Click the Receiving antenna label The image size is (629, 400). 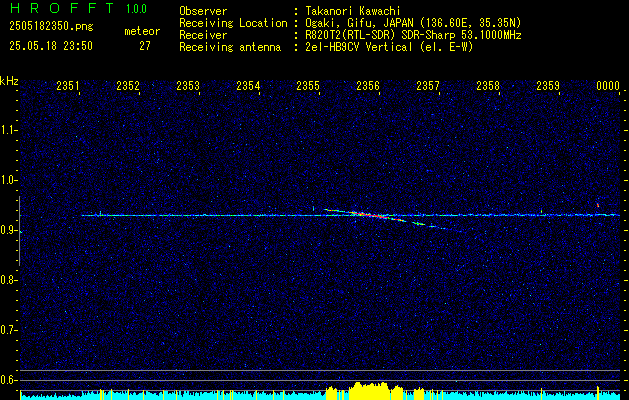(230, 47)
